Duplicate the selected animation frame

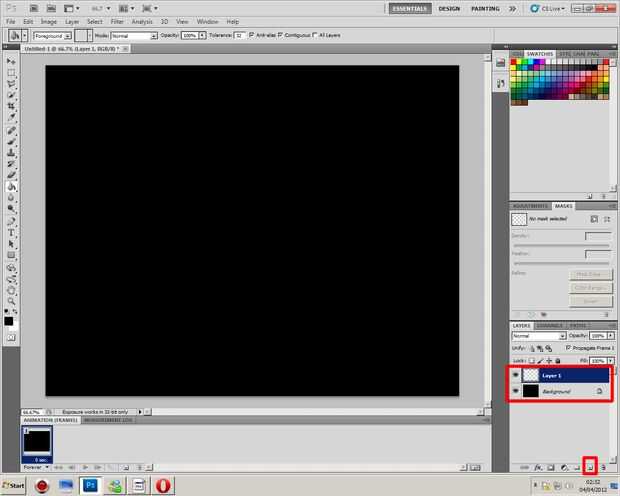126,468
